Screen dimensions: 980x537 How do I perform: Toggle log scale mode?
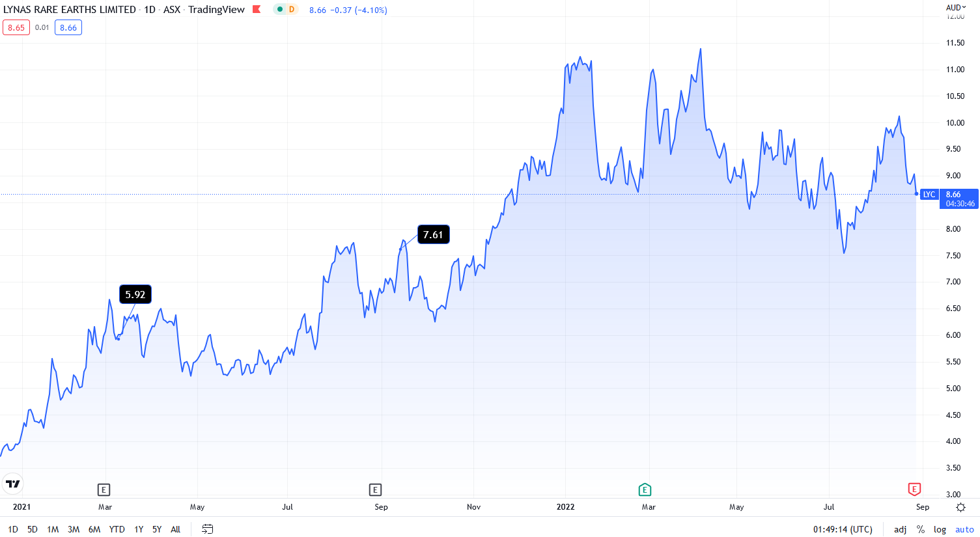coord(940,529)
